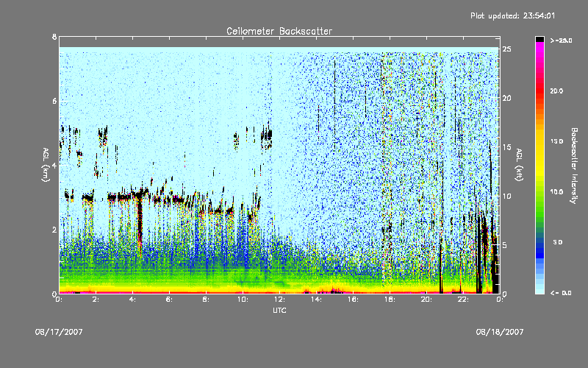This screenshot has height=368, width=588.
Task: Click the "5" tick on the kft axis
Action: click(x=505, y=245)
